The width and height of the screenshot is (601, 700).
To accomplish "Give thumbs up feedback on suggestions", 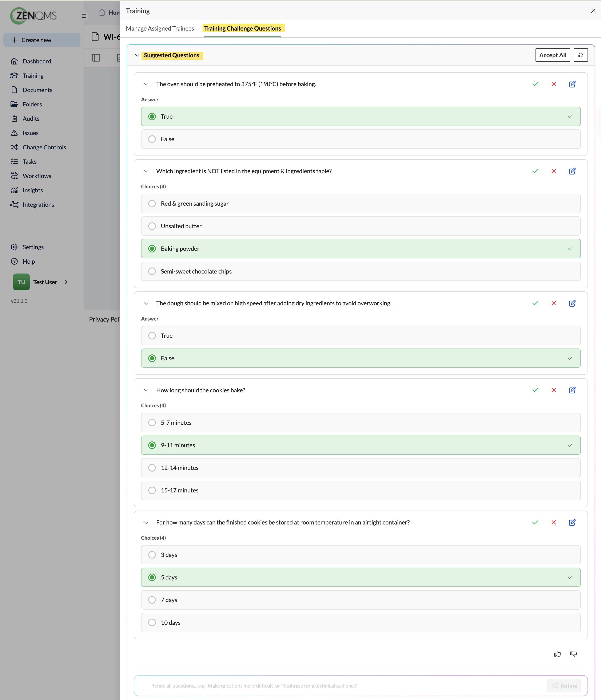I will coord(557,654).
